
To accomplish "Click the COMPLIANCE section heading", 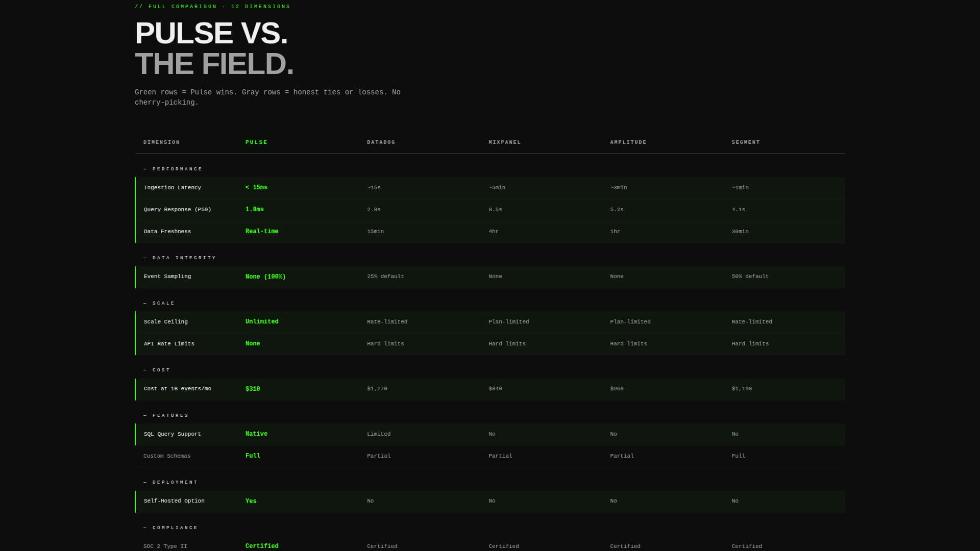I will [x=170, y=528].
